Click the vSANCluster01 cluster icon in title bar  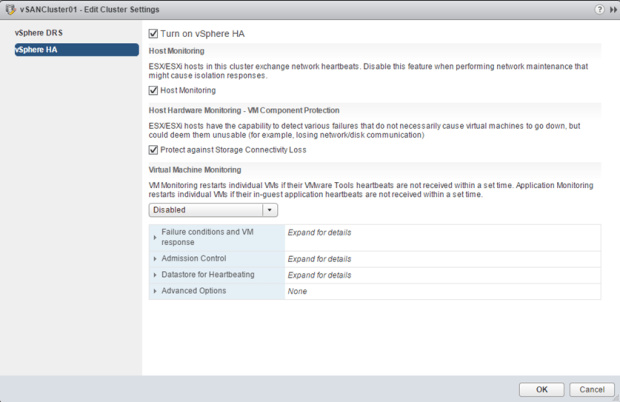[9, 9]
